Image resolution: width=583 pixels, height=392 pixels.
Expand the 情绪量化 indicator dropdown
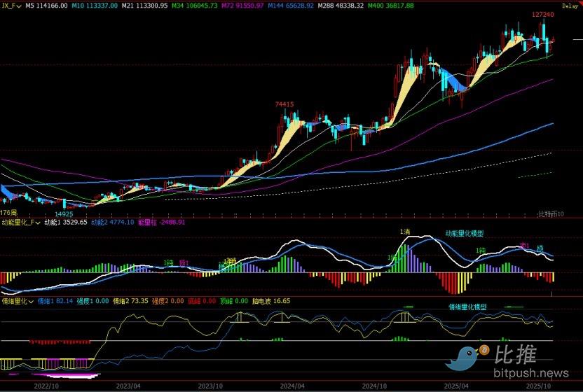pyautogui.click(x=30, y=301)
